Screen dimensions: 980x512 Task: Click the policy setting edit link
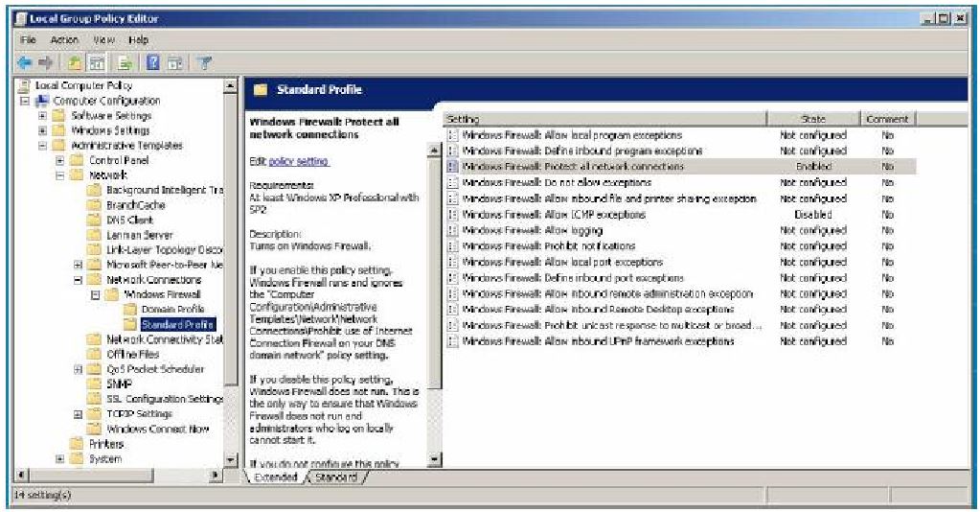pos(298,161)
